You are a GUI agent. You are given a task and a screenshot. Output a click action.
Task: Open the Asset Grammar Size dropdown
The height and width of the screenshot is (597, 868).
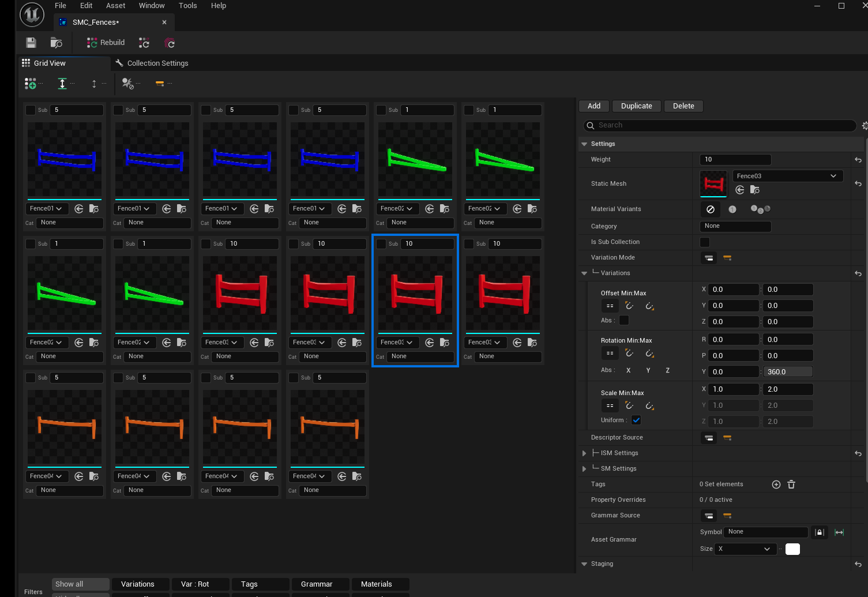click(x=745, y=549)
